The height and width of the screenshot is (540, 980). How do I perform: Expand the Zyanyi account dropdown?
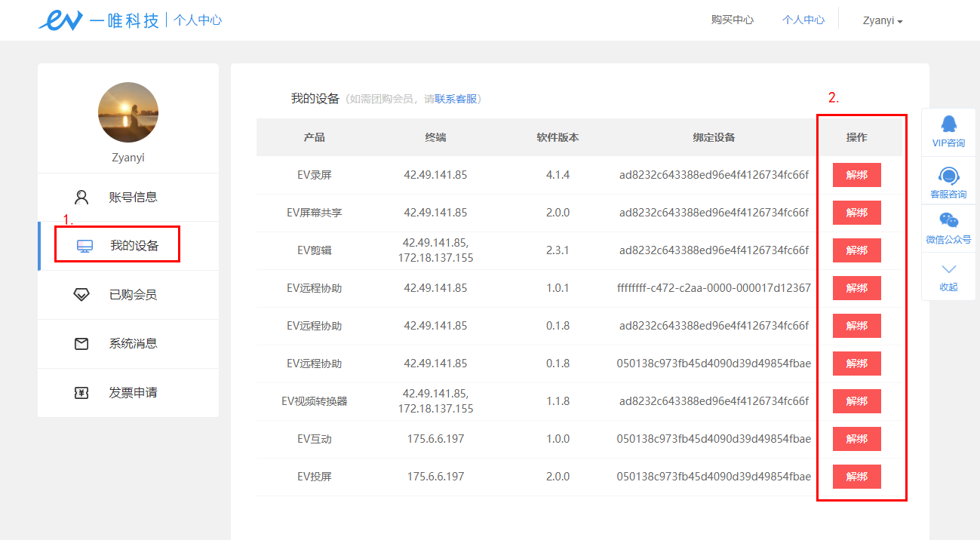click(x=883, y=20)
